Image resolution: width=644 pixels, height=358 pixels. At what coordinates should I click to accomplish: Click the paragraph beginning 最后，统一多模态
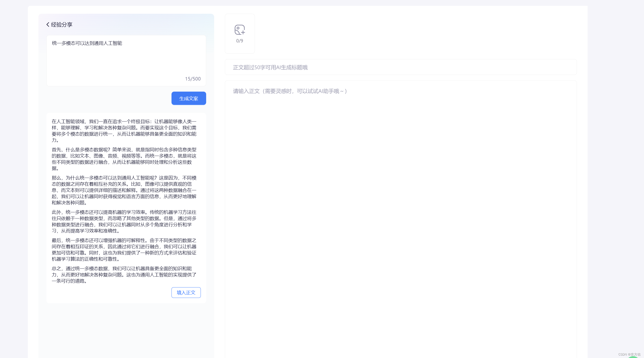(x=124, y=249)
